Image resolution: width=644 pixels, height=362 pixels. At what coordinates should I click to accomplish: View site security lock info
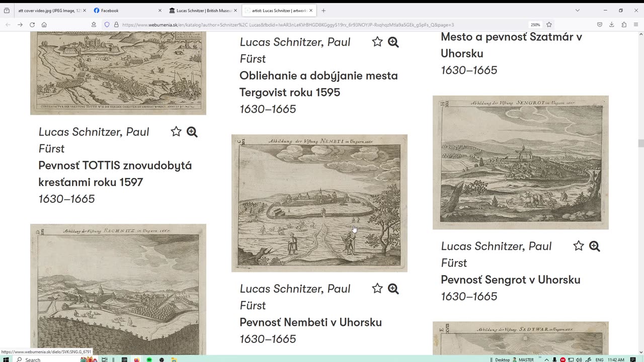pos(116,25)
